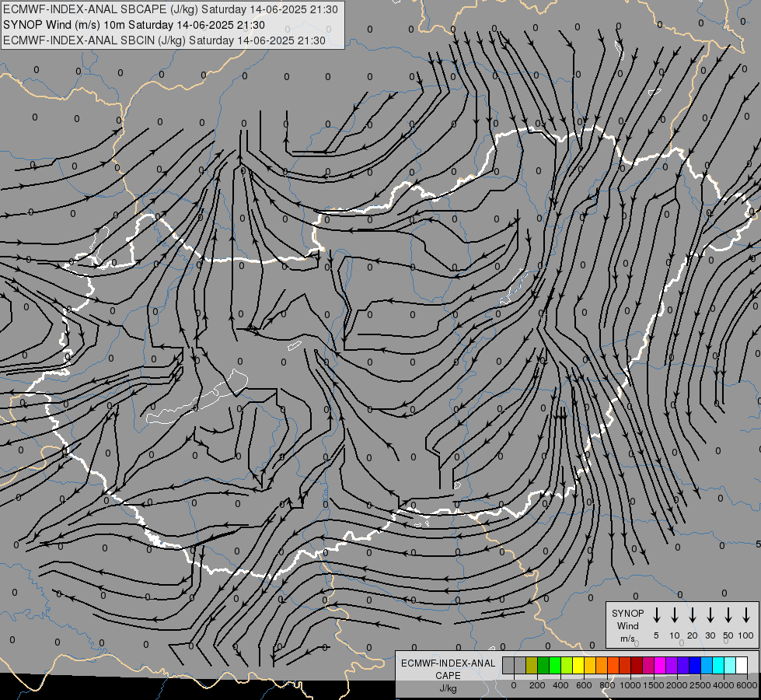This screenshot has width=761, height=700.
Task: Click the SYNOP Wind 10m title line
Action: [x=134, y=25]
